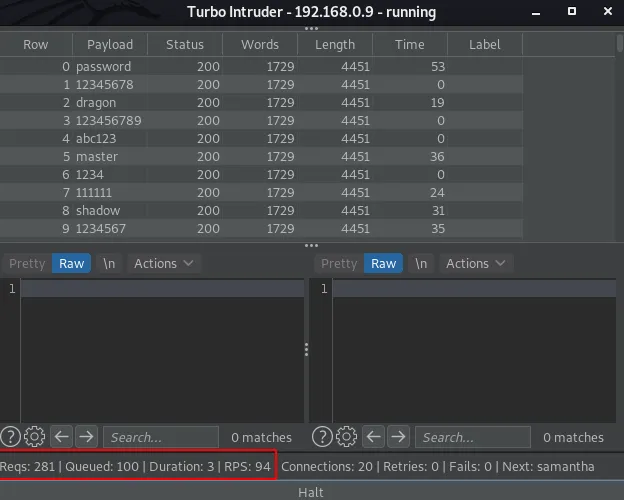
Task: Click the Connections: 20 status entry
Action: pyautogui.click(x=327, y=467)
